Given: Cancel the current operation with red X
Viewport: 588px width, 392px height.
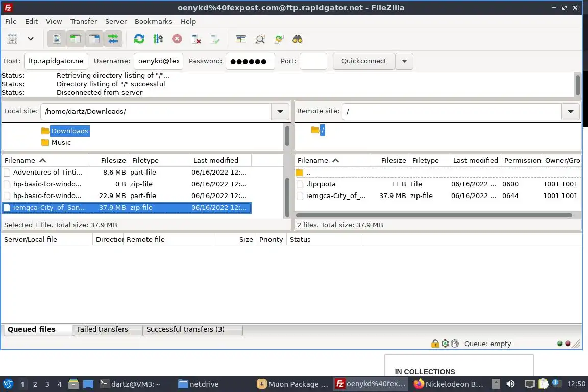Looking at the screenshot, I should pos(177,39).
